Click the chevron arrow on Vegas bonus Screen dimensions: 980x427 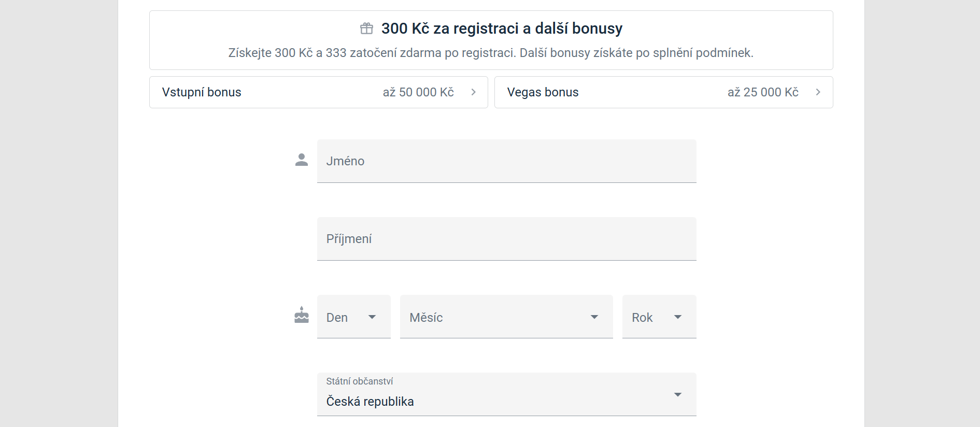point(818,92)
